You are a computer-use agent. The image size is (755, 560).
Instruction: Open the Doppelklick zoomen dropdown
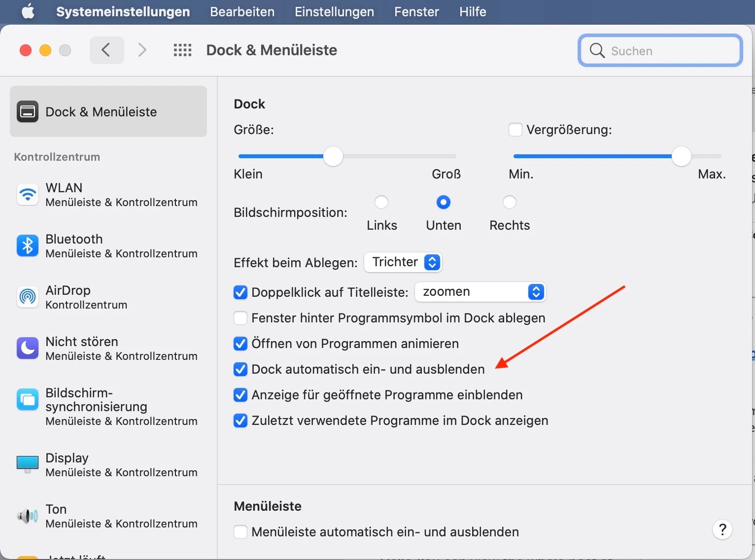coord(480,292)
